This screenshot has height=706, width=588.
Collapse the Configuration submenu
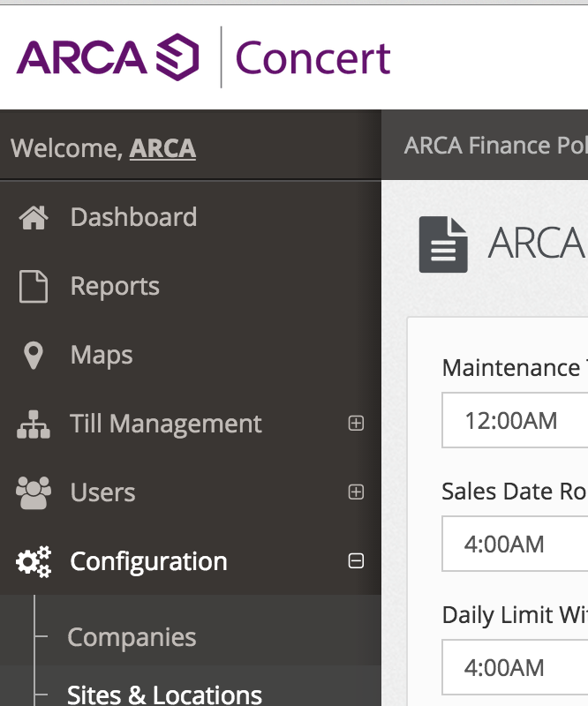click(x=356, y=561)
